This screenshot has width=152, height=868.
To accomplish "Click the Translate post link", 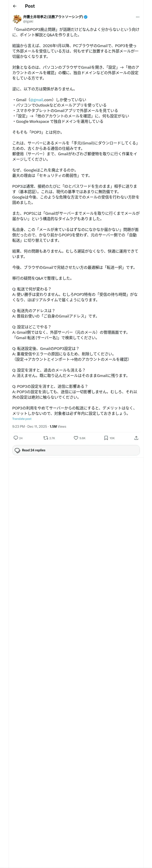I will coord(22,419).
